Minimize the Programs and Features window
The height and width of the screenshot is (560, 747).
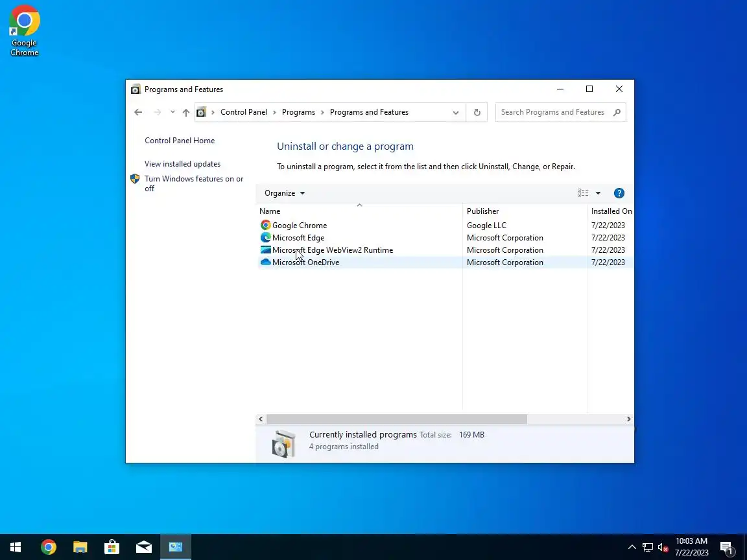tap(560, 89)
